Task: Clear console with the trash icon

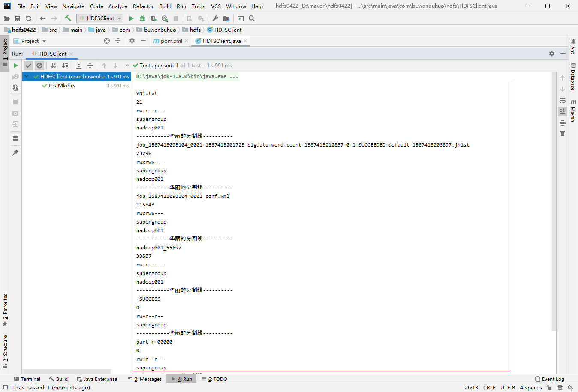Action: pos(563,134)
